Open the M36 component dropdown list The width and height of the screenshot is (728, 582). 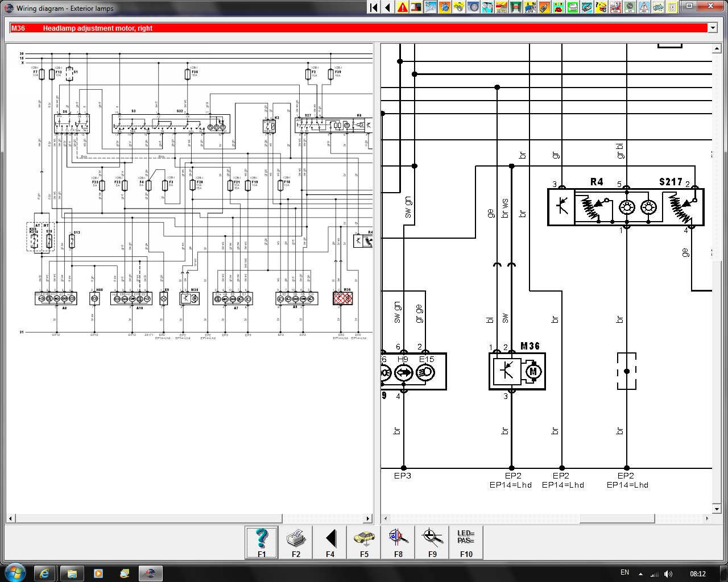[712, 28]
